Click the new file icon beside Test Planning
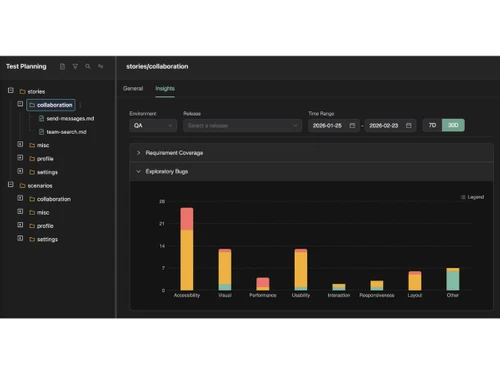 tap(62, 67)
